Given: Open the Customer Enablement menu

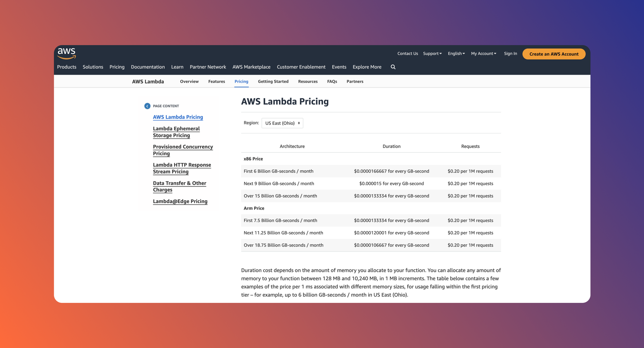Looking at the screenshot, I should point(301,67).
